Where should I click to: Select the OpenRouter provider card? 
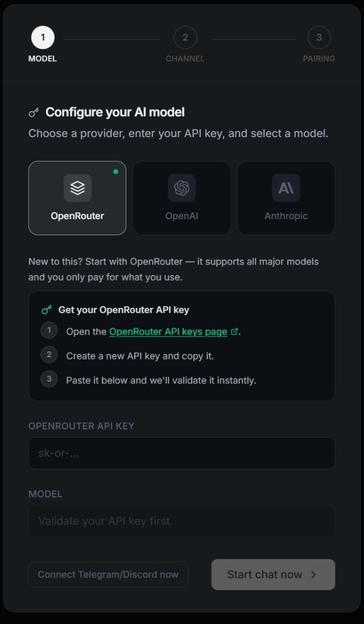[78, 198]
